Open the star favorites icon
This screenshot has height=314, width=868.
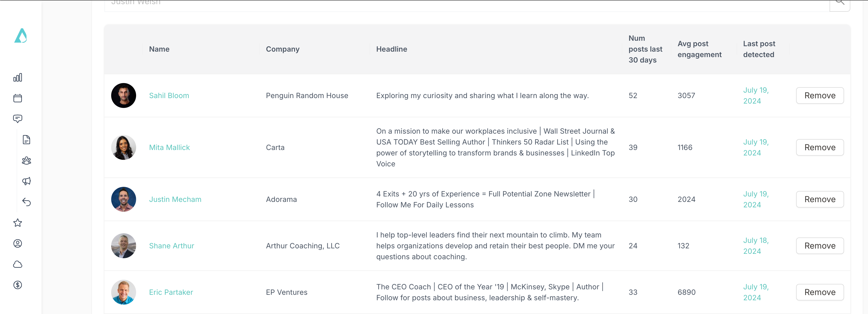(x=17, y=222)
